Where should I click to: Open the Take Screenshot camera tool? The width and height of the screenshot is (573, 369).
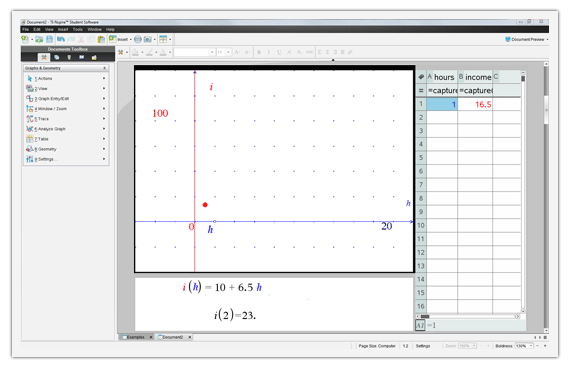tap(148, 39)
